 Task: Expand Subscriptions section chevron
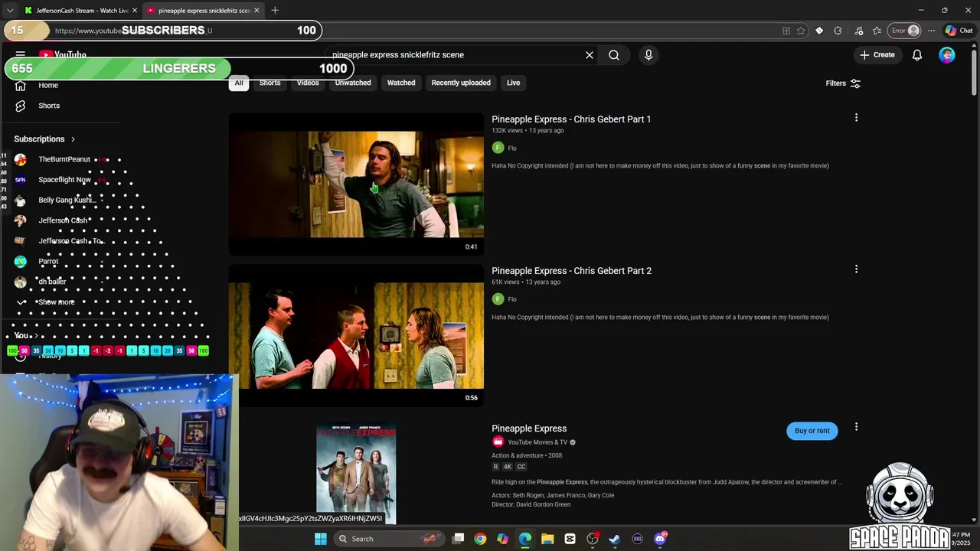pos(73,139)
